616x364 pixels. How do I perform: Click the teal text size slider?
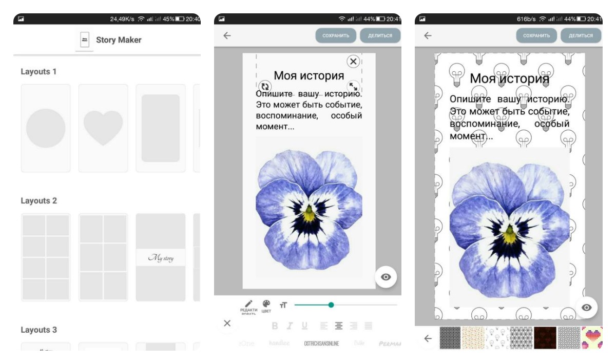[x=331, y=305]
